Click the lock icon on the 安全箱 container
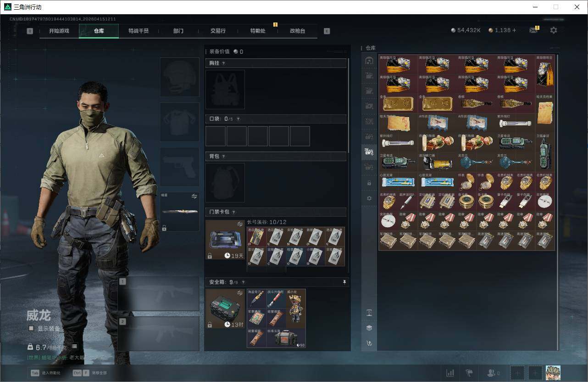The height and width of the screenshot is (382, 588). 210,325
